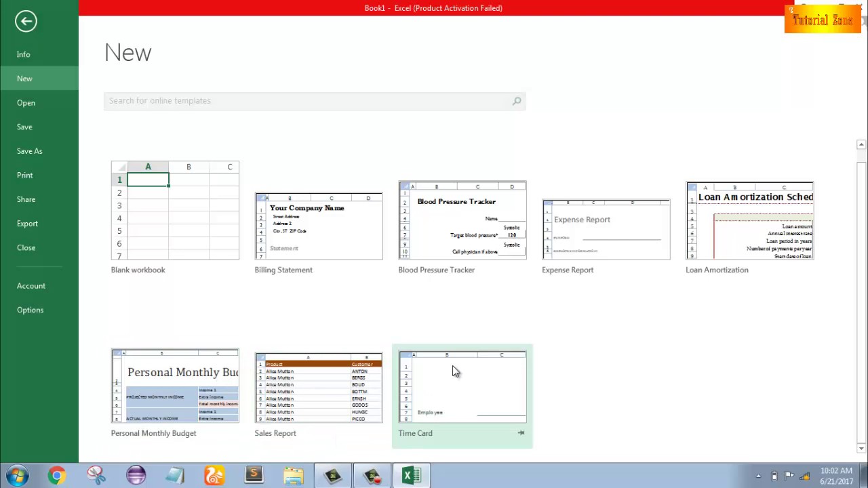868x488 pixels.
Task: Click the Show desktop strip
Action: pos(863,476)
